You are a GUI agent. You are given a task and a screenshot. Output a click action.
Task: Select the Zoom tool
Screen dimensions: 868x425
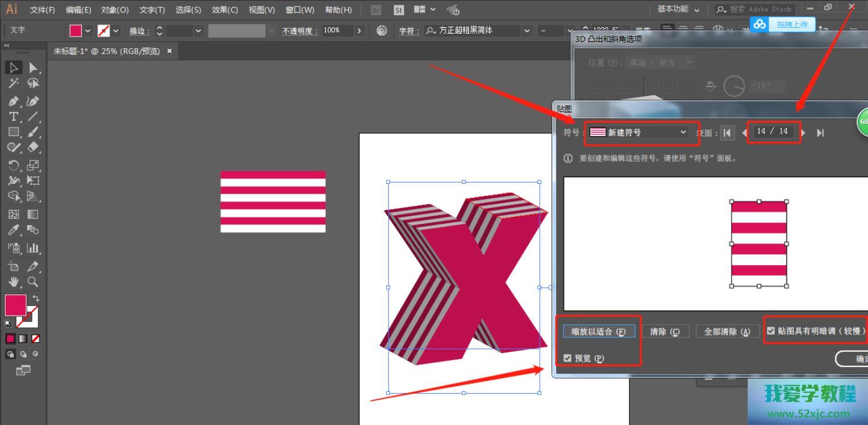(x=33, y=282)
